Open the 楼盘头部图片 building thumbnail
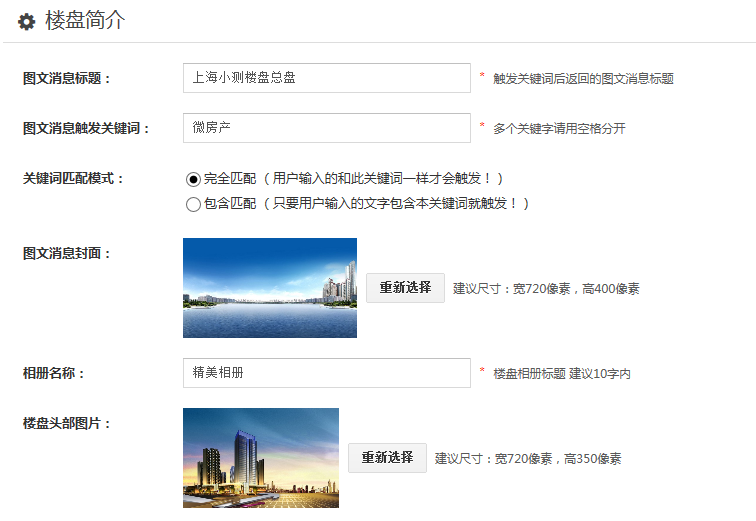The width and height of the screenshot is (756, 521). (261, 458)
